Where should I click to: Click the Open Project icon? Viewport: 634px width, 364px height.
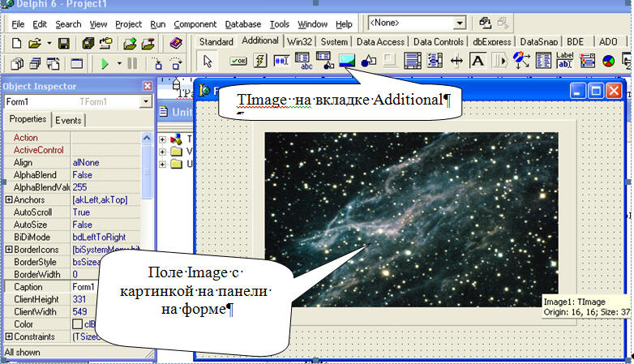coord(106,43)
